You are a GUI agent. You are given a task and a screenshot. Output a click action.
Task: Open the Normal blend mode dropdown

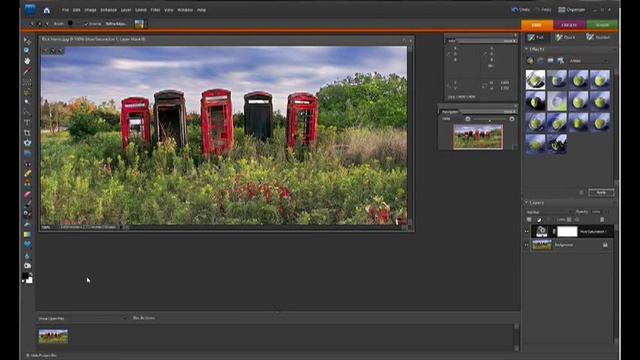(549, 212)
